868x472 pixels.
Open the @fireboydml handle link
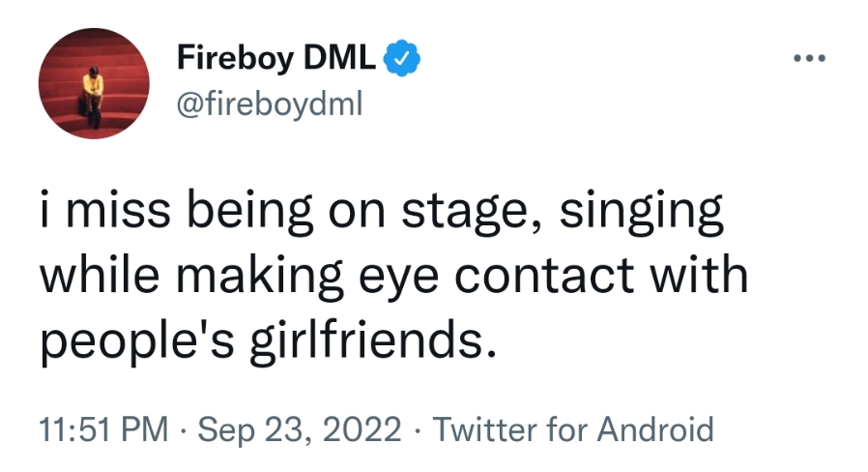[x=269, y=103]
